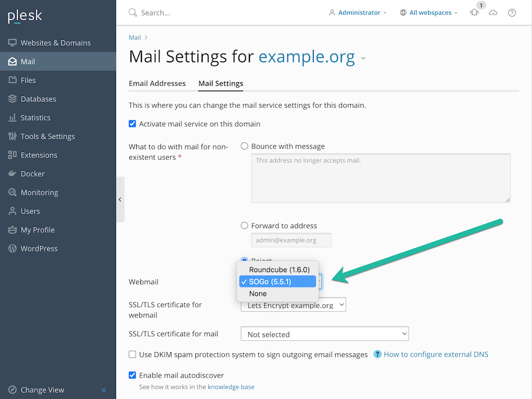Follow the 'How to configure external DNS' link

tap(436, 354)
